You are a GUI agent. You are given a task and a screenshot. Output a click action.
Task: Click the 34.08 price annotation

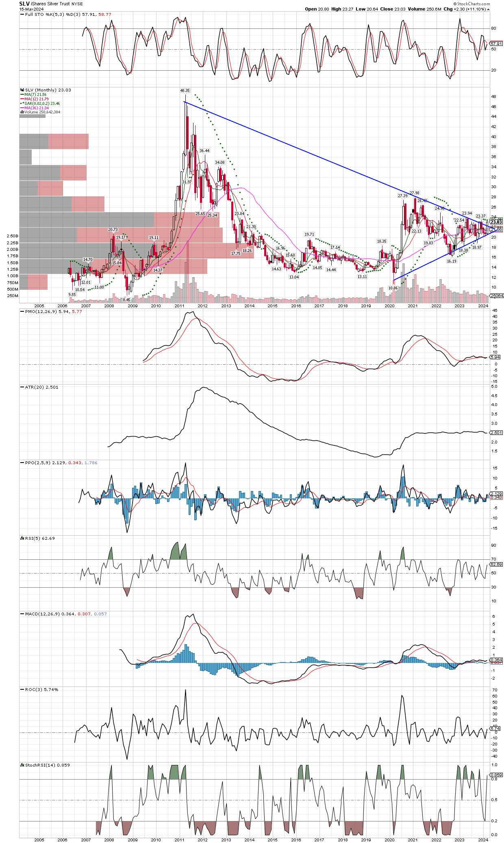pyautogui.click(x=219, y=162)
